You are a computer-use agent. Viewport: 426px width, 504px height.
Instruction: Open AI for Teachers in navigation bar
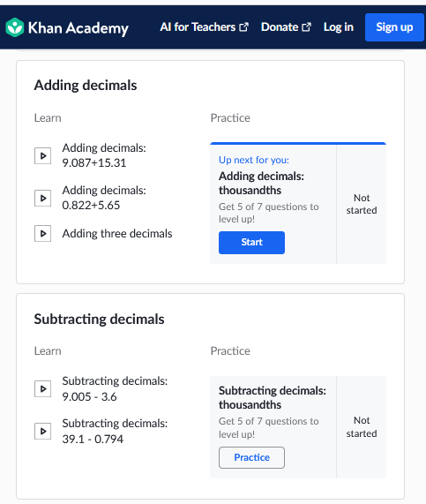click(204, 27)
